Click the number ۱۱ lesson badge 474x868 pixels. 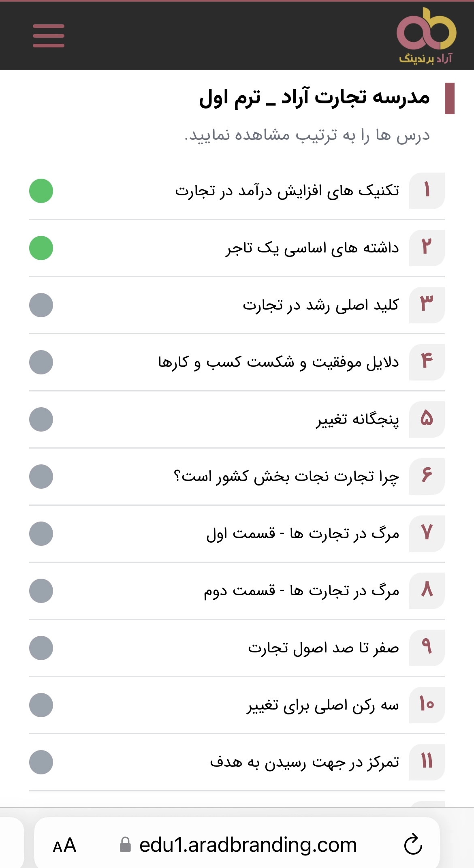tap(427, 762)
